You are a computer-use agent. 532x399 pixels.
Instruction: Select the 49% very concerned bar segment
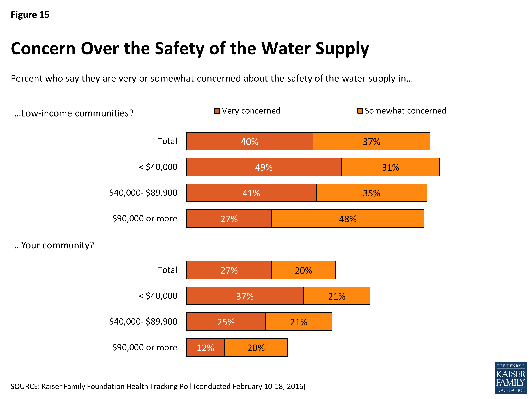click(x=264, y=167)
